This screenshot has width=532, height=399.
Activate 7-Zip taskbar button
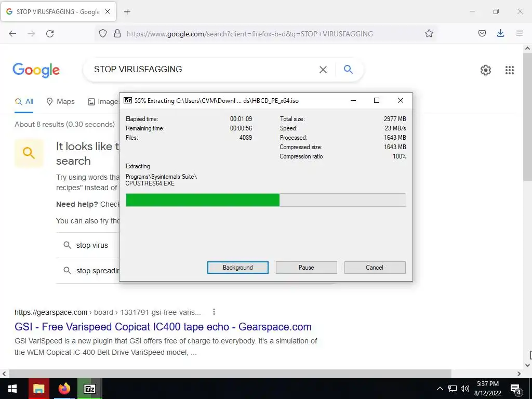click(89, 389)
